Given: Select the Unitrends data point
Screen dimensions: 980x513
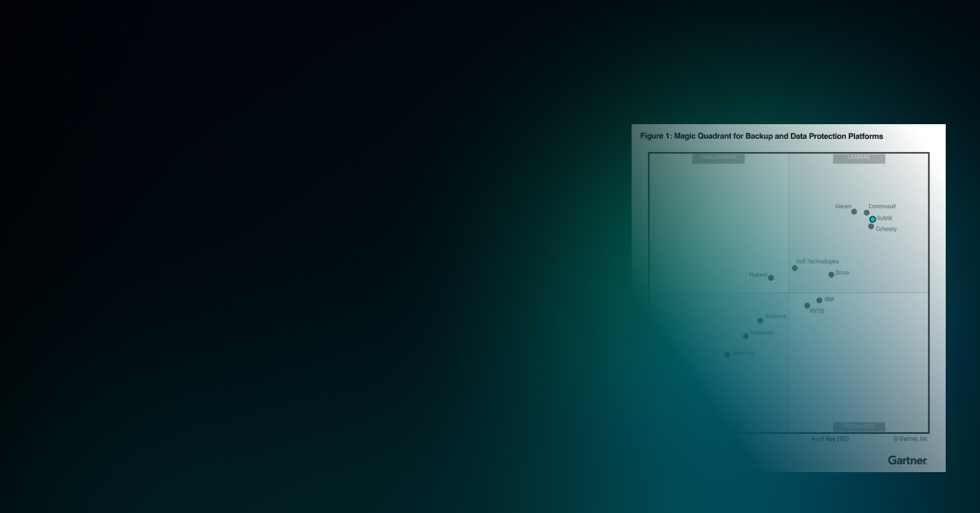Looking at the screenshot, I should (745, 336).
